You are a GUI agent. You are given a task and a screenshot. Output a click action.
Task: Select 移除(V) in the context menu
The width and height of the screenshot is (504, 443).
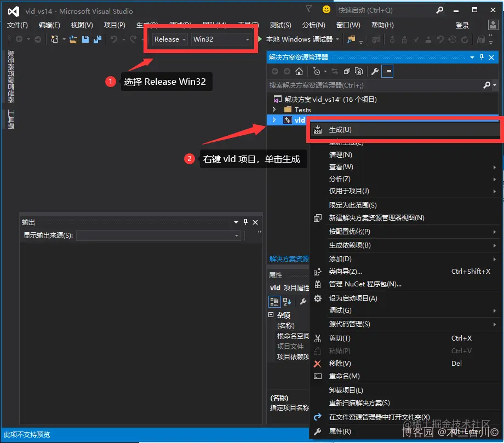[x=405, y=364]
